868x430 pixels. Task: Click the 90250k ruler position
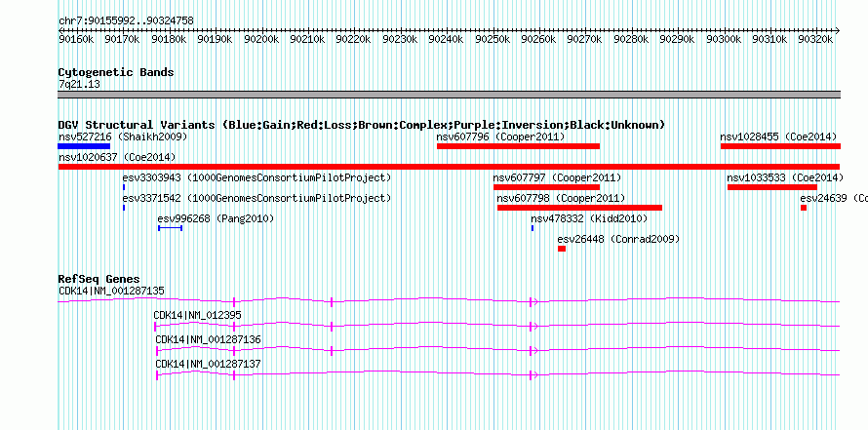click(493, 39)
